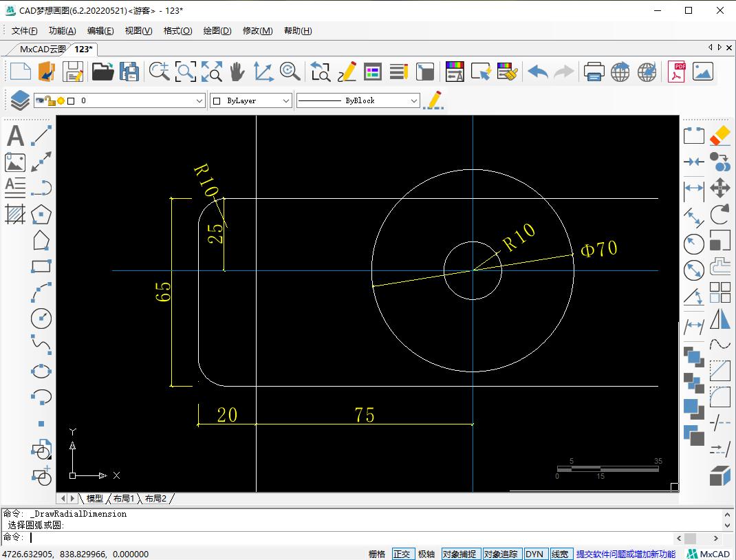Select the Eraser tool

coord(719,136)
